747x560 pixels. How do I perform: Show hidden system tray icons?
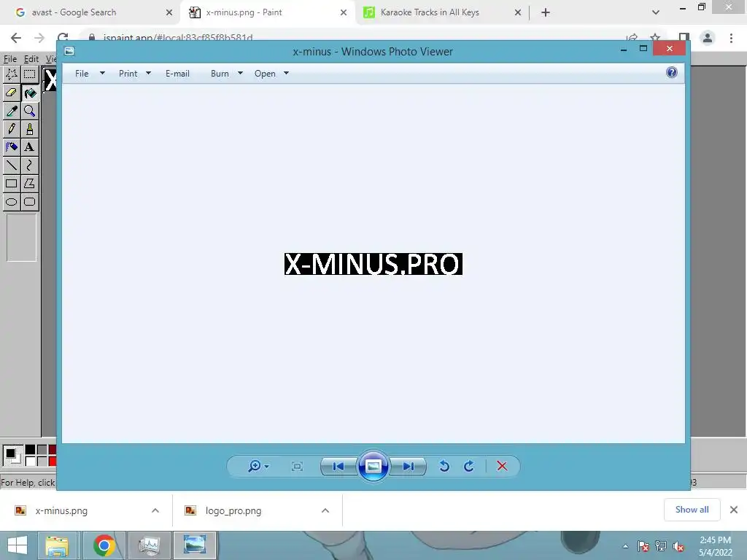[x=625, y=546]
